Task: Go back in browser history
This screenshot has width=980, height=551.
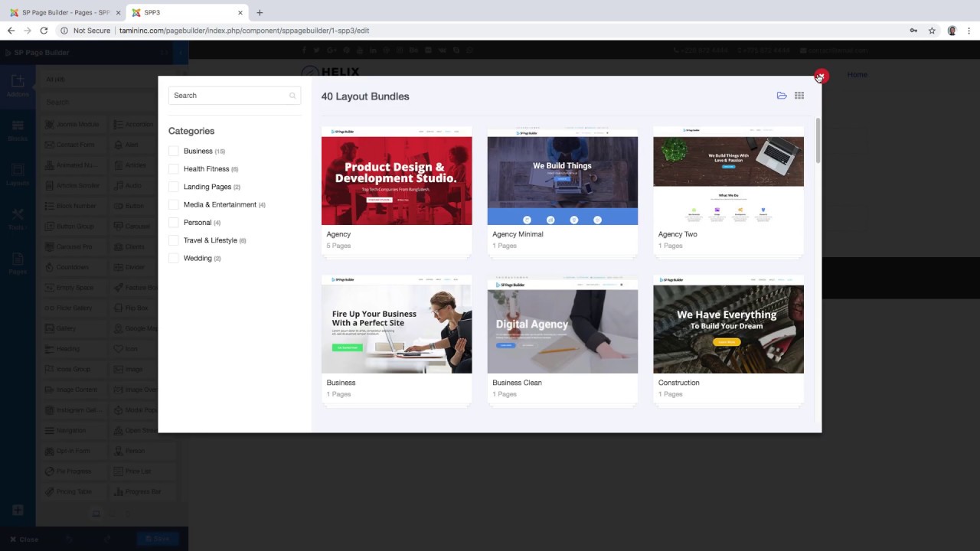Action: coord(11,31)
